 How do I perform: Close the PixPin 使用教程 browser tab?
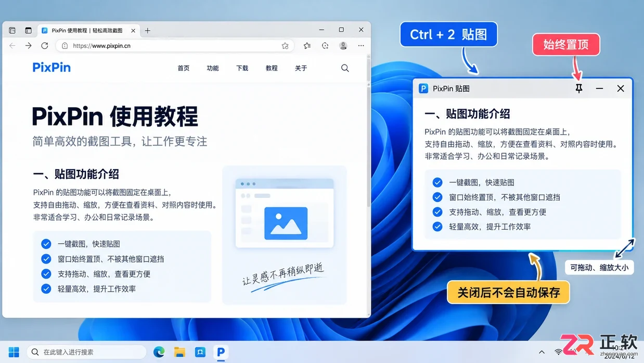[x=132, y=30]
